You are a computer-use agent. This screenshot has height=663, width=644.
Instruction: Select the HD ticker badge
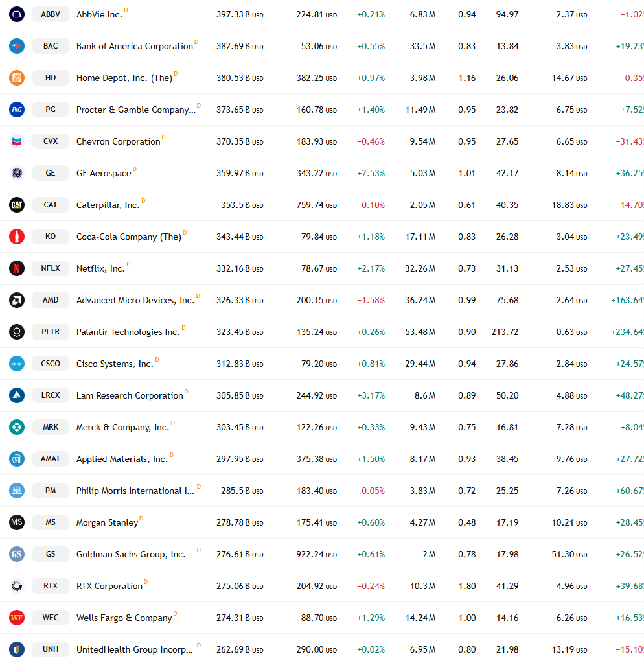tap(51, 78)
